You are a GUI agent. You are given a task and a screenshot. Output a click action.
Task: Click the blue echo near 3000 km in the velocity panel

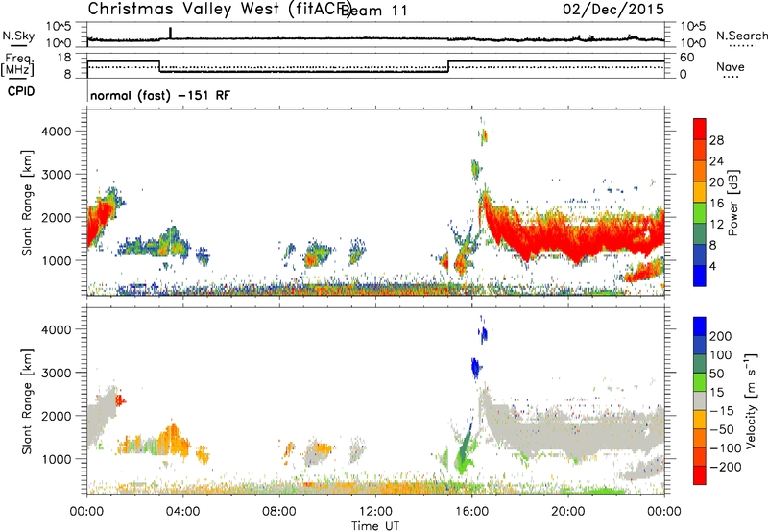tap(475, 368)
